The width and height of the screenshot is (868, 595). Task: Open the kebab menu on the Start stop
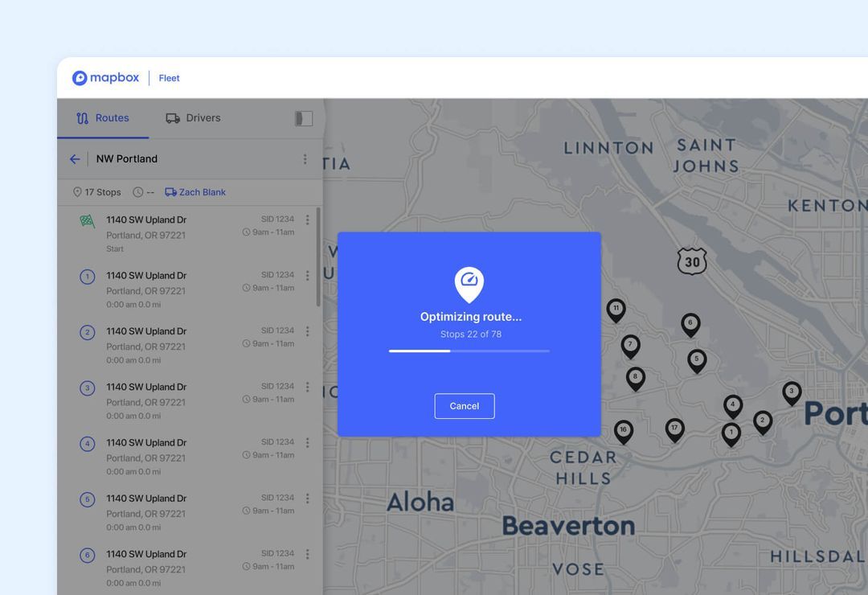(x=307, y=219)
